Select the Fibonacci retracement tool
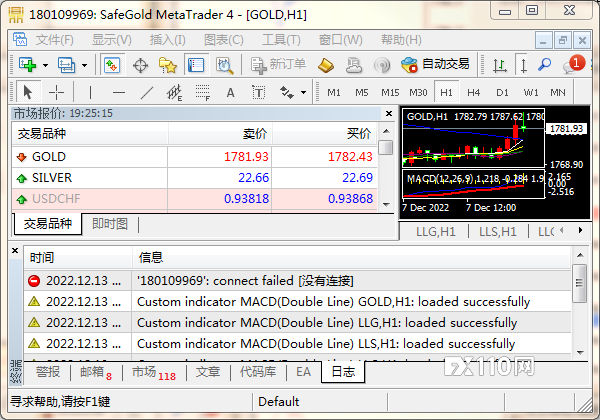 click(x=202, y=93)
